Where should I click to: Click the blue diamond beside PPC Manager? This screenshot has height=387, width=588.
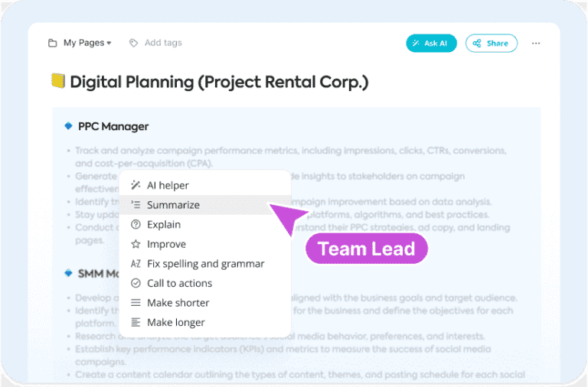(68, 126)
